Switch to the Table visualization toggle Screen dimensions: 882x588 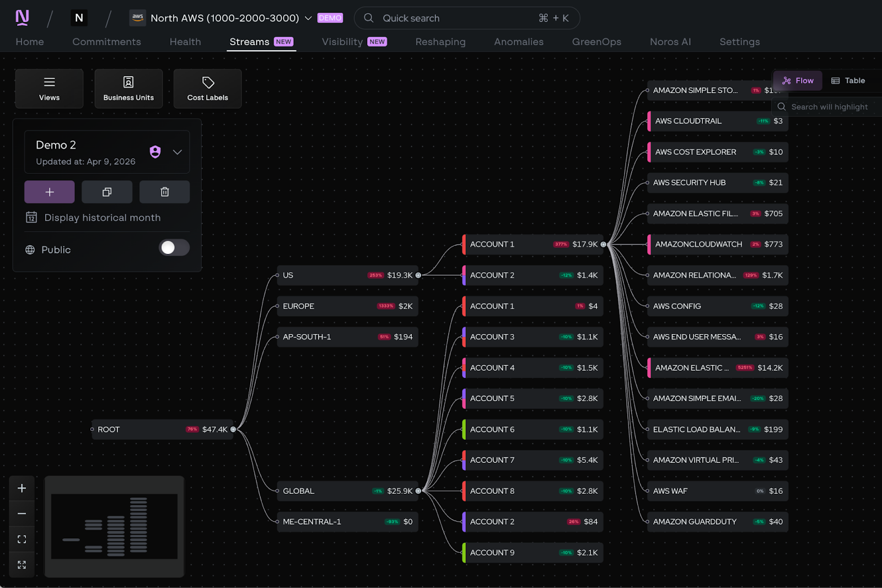pyautogui.click(x=848, y=80)
